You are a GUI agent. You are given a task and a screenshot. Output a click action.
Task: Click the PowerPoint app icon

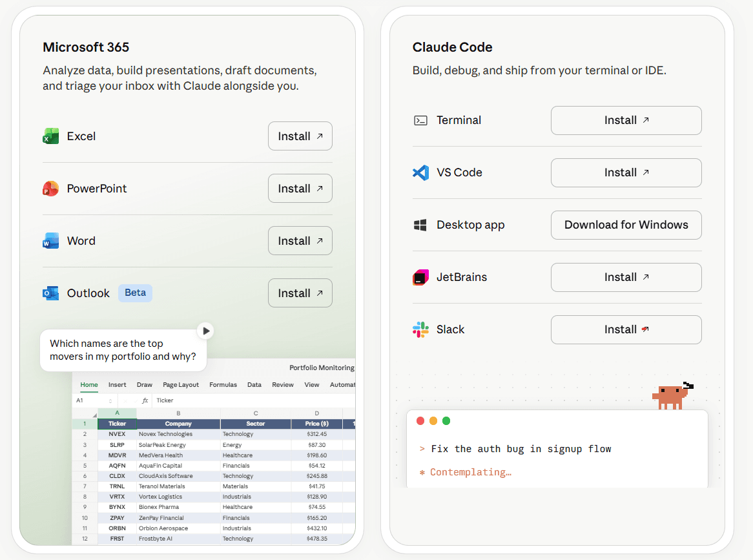tap(51, 189)
